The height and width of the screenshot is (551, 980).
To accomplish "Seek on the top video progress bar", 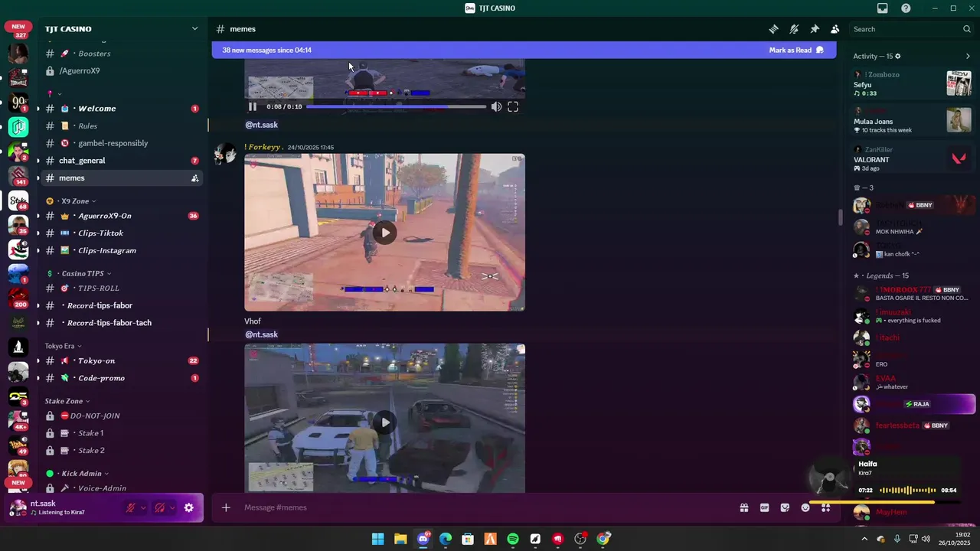I will (x=396, y=107).
